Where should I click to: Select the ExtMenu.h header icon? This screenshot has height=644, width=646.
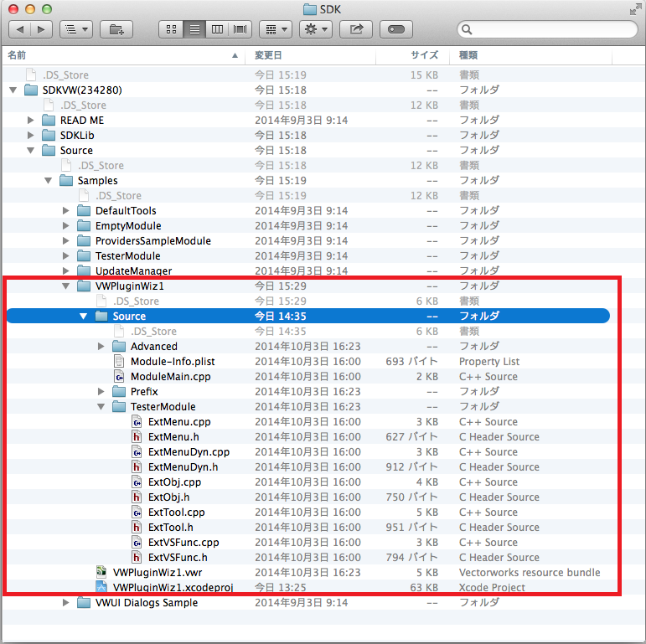tap(137, 436)
